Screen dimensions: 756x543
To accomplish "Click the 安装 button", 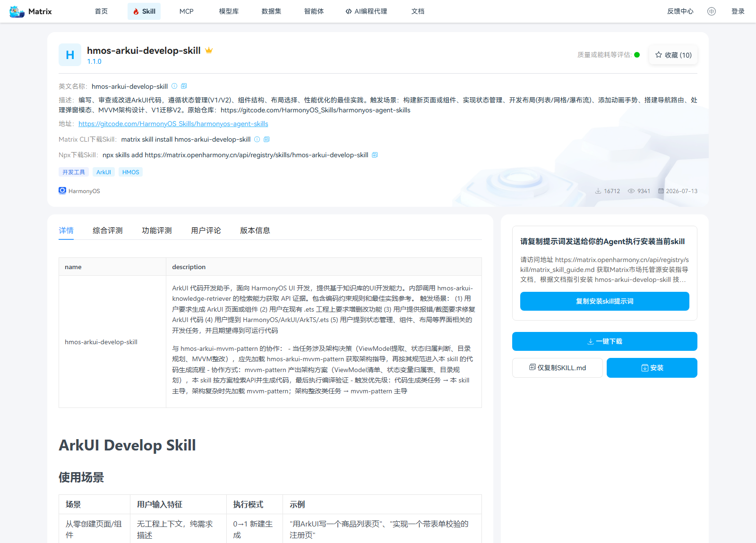I will pyautogui.click(x=652, y=368).
